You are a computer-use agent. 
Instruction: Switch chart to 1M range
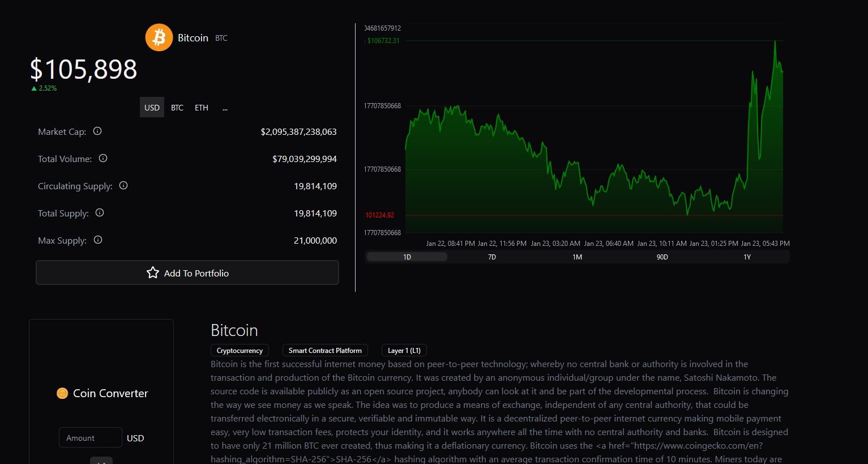(577, 257)
